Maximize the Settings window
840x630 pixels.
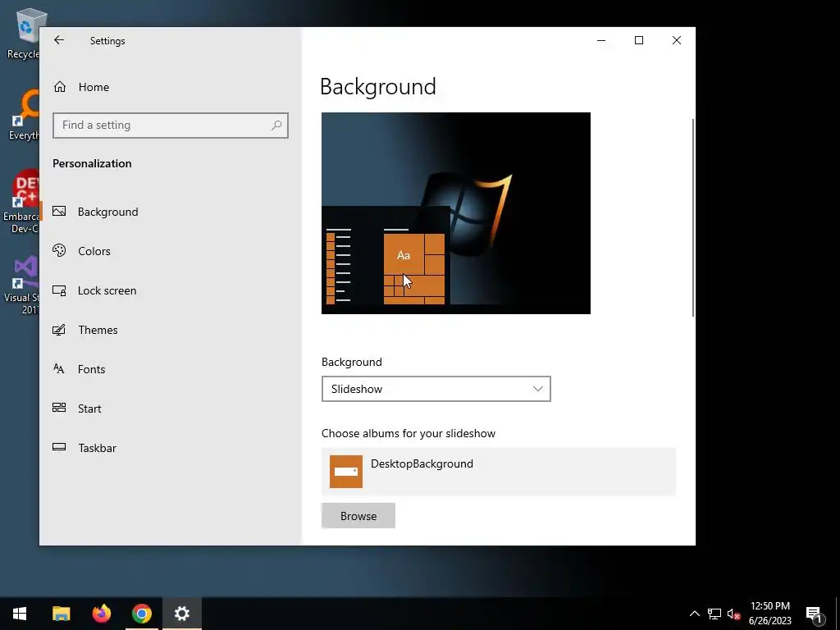[x=638, y=40]
